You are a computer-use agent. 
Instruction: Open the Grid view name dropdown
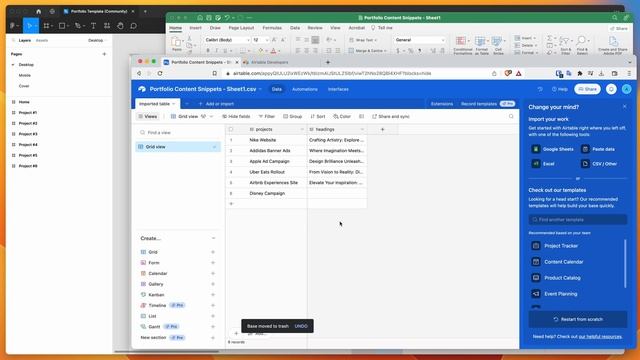(x=211, y=116)
